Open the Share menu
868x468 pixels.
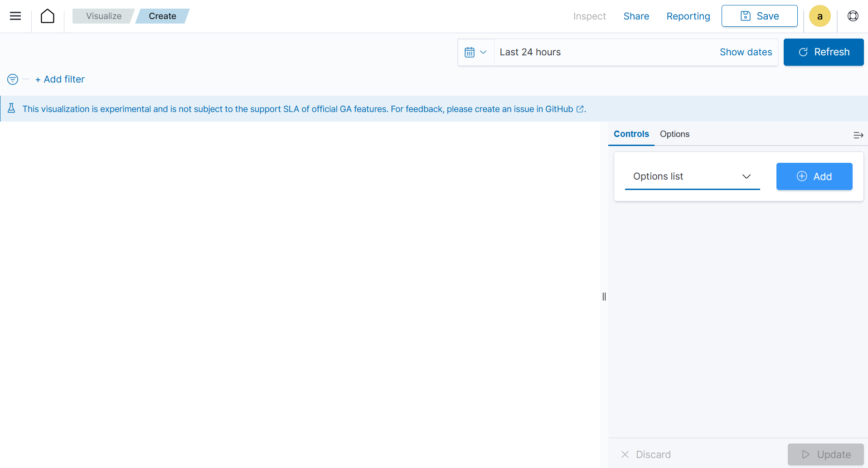[636, 16]
